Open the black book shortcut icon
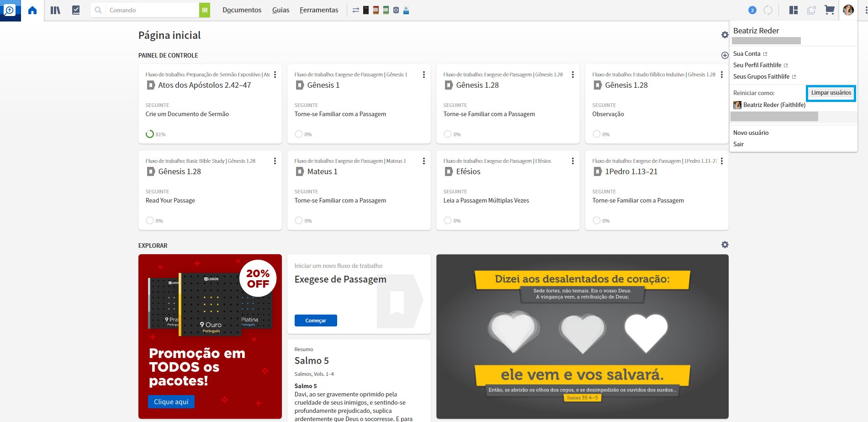Image resolution: width=868 pixels, height=422 pixels. click(366, 10)
